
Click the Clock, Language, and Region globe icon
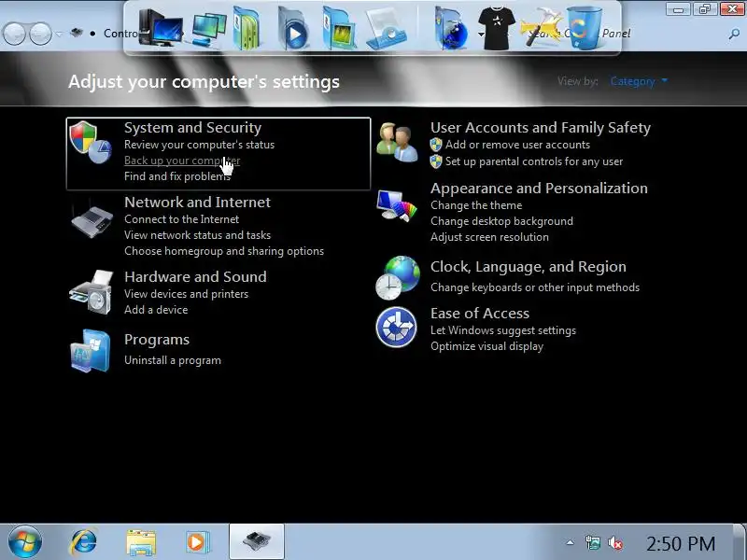click(x=398, y=277)
